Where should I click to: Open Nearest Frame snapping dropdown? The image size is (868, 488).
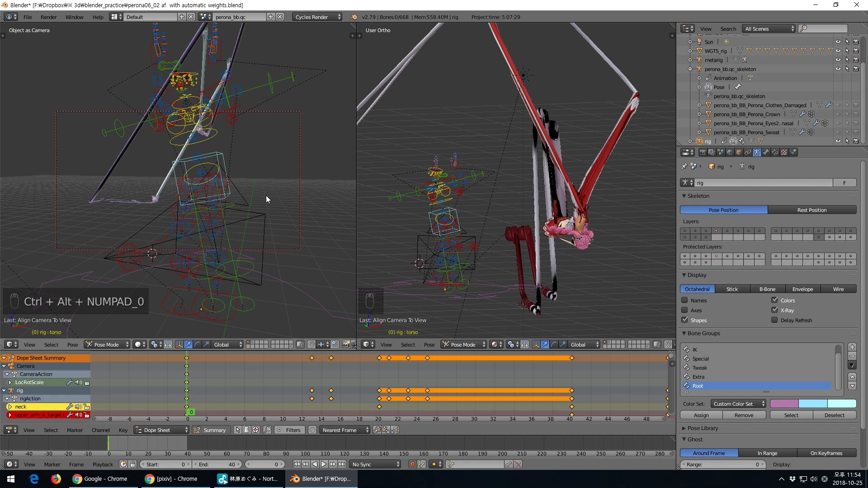pos(345,430)
